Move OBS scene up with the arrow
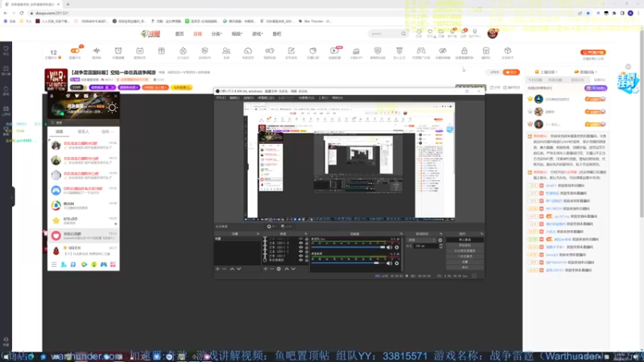644x362 pixels. 232,269
